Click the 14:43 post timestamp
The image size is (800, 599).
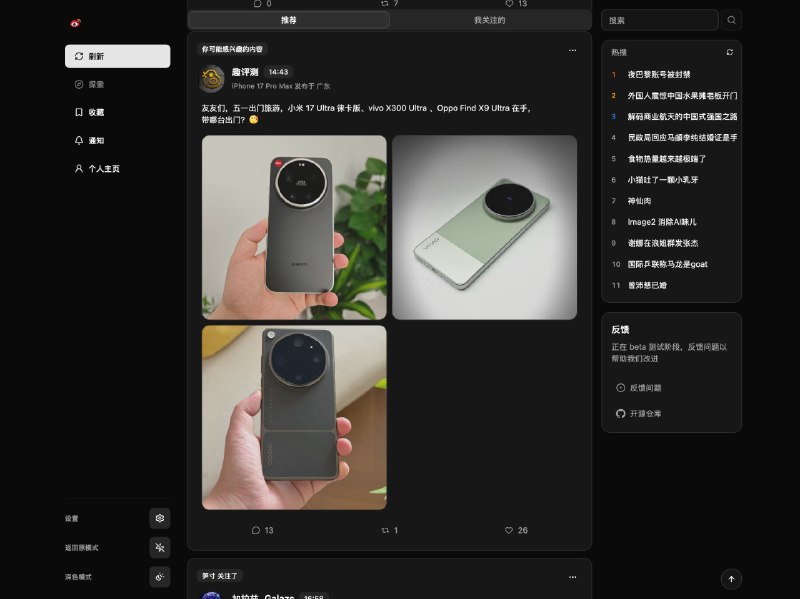pos(278,72)
